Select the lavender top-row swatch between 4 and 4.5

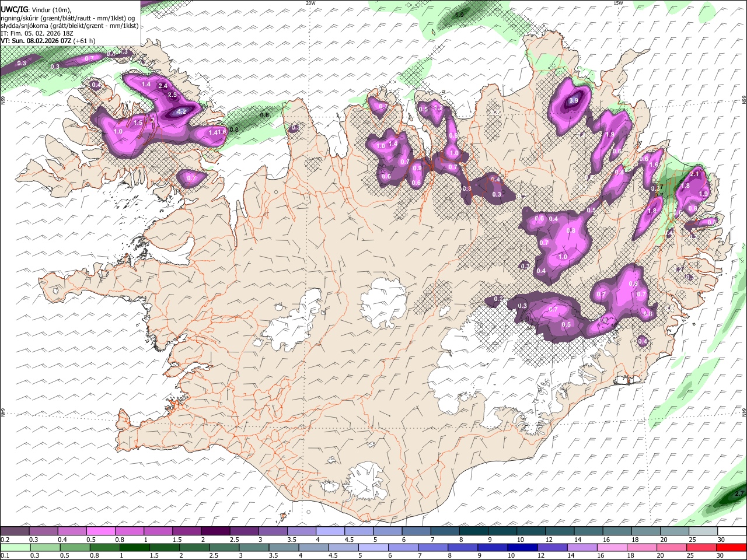pos(330,531)
